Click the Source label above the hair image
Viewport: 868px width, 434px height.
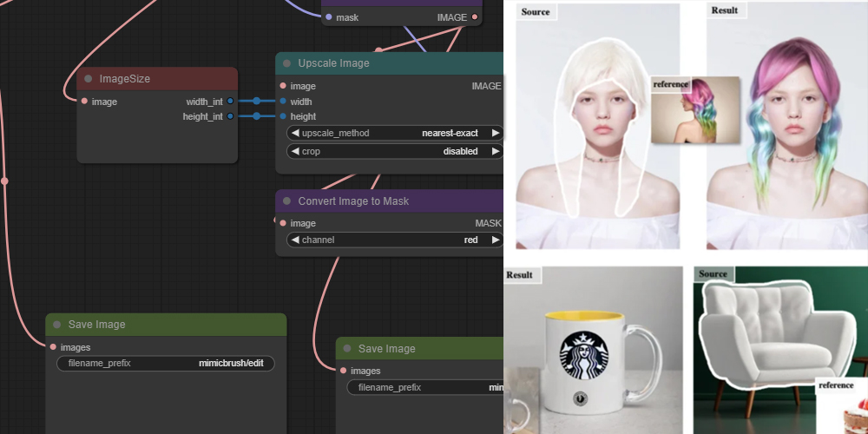(x=536, y=11)
